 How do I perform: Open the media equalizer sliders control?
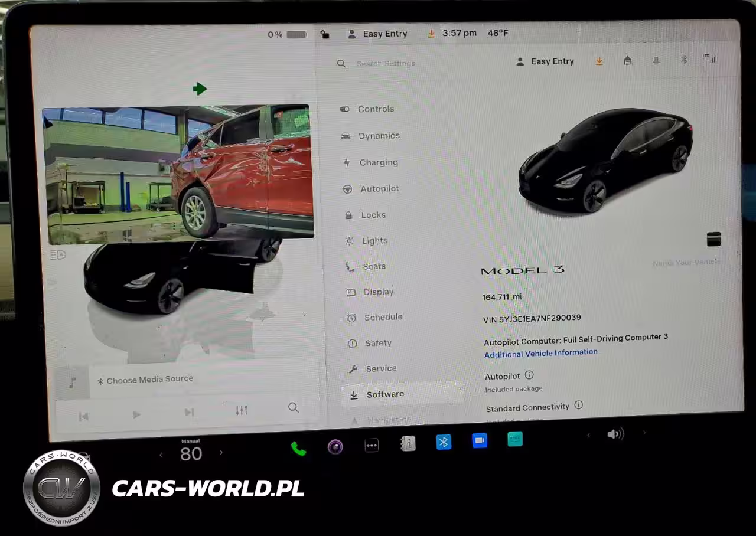pyautogui.click(x=242, y=410)
